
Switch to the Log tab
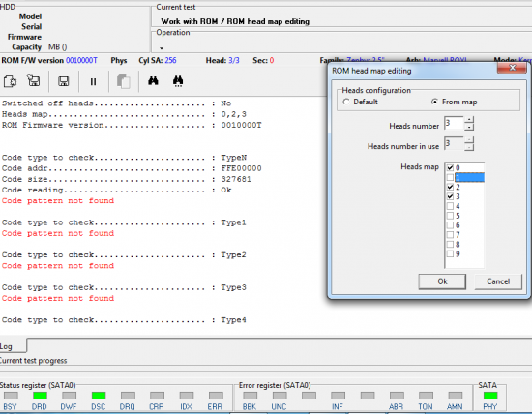[7, 346]
